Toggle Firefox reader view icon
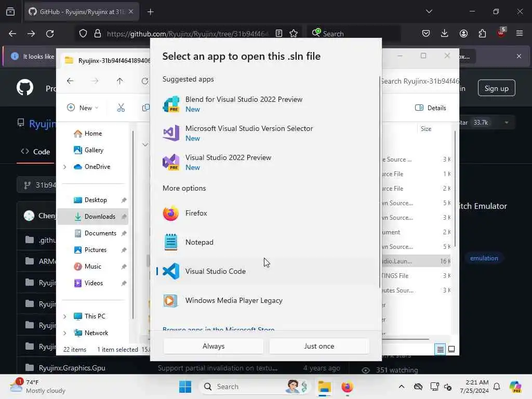 [279, 34]
